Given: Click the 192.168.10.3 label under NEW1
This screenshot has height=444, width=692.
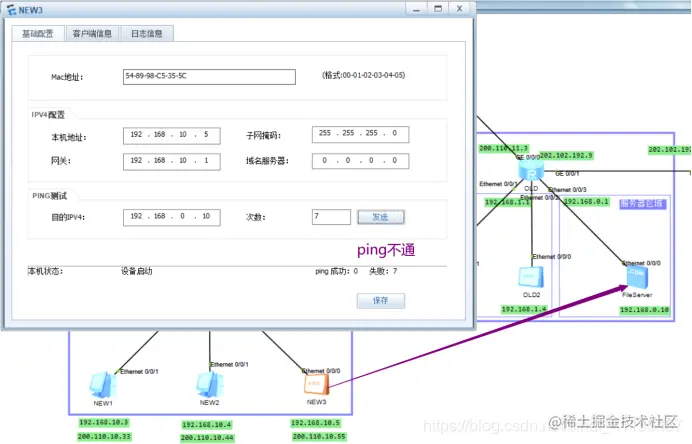Looking at the screenshot, I should (104, 422).
